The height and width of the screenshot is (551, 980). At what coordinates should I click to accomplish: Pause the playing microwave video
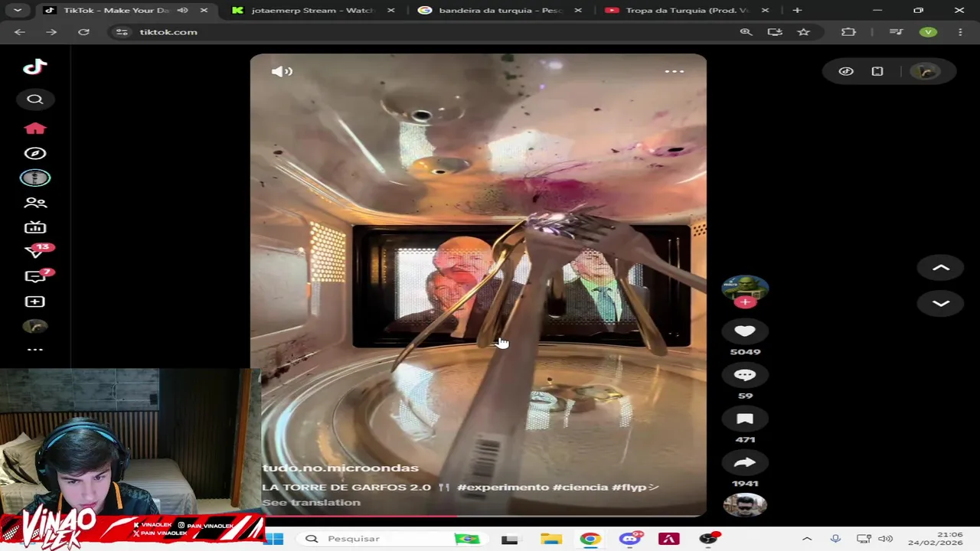click(x=478, y=285)
